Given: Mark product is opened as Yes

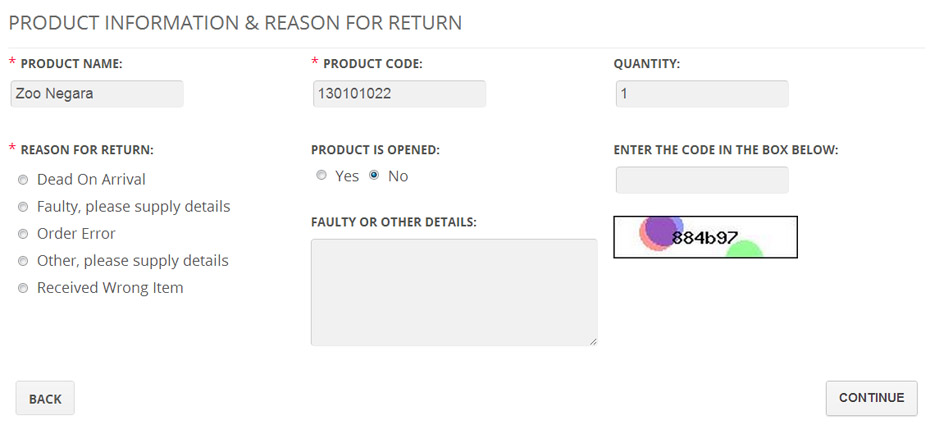Looking at the screenshot, I should click(x=321, y=175).
